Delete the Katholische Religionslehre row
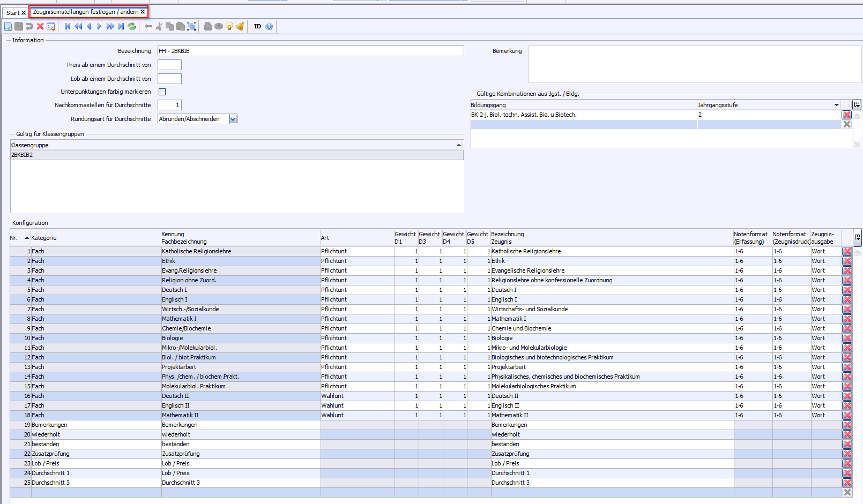 click(x=847, y=251)
